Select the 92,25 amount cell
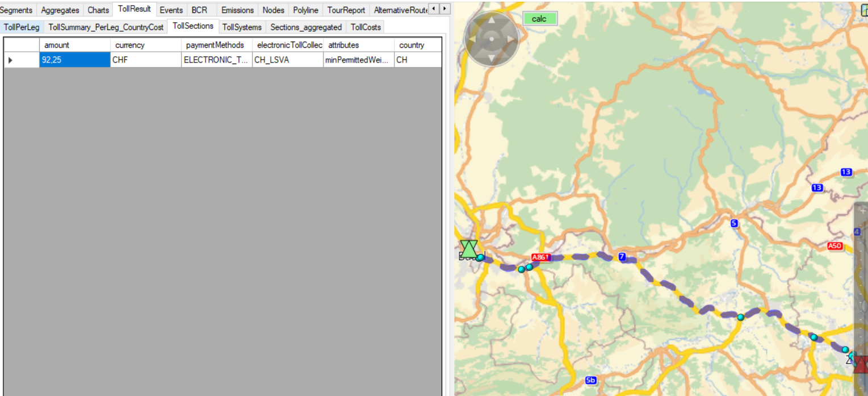The width and height of the screenshot is (868, 396). pos(75,60)
